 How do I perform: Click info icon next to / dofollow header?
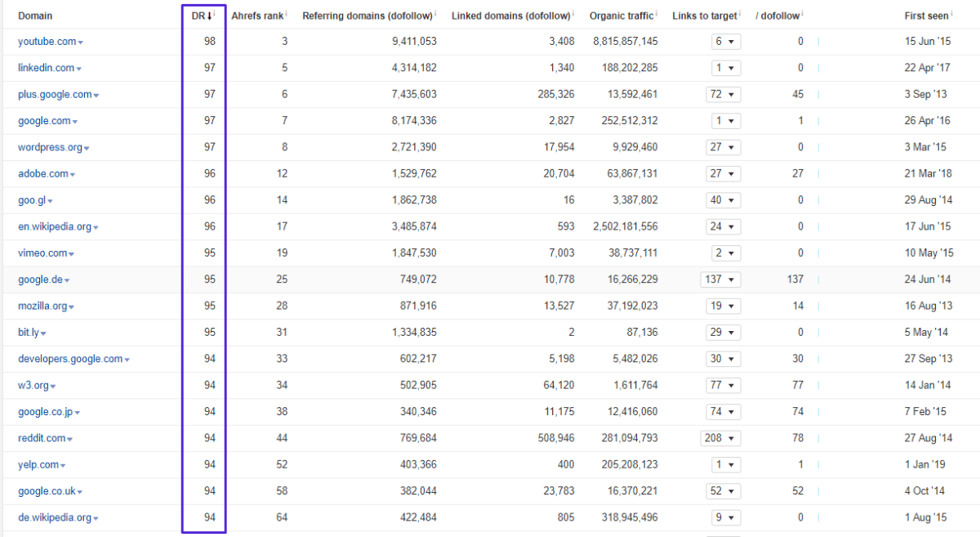(801, 14)
